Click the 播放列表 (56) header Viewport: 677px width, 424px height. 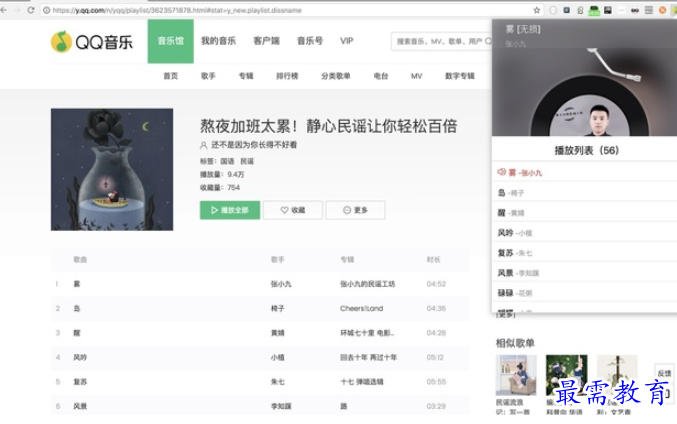click(x=586, y=150)
